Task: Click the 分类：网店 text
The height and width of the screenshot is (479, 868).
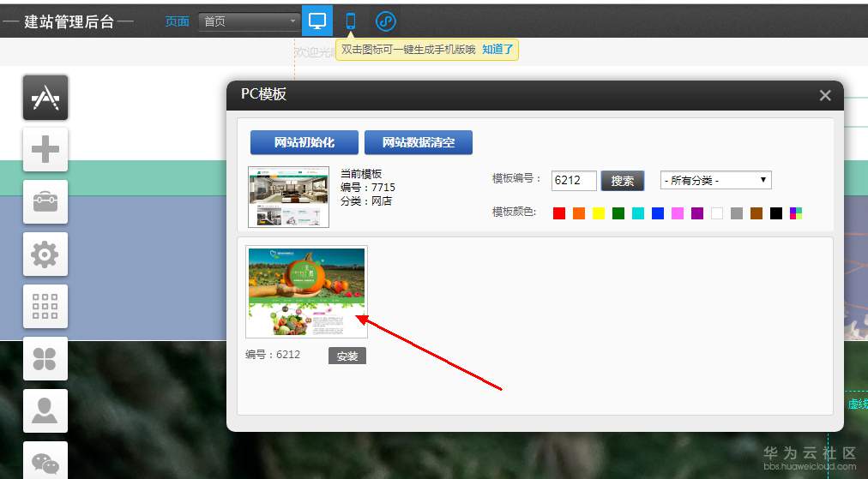Action: point(366,201)
